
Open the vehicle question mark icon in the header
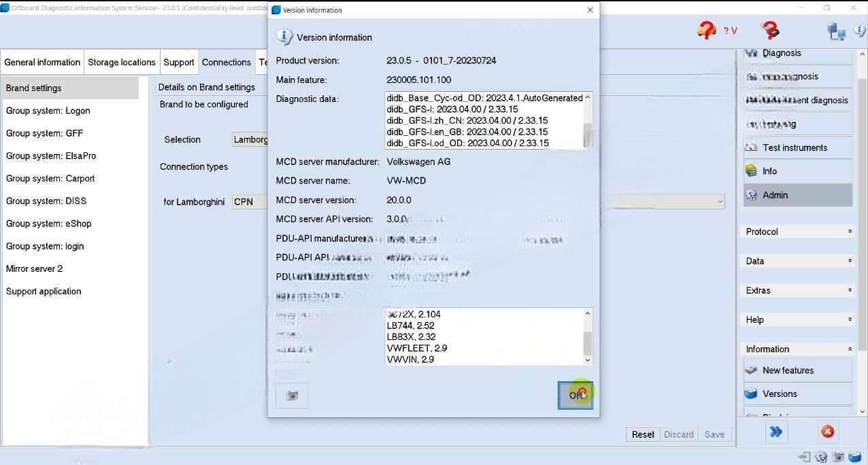pyautogui.click(x=707, y=30)
